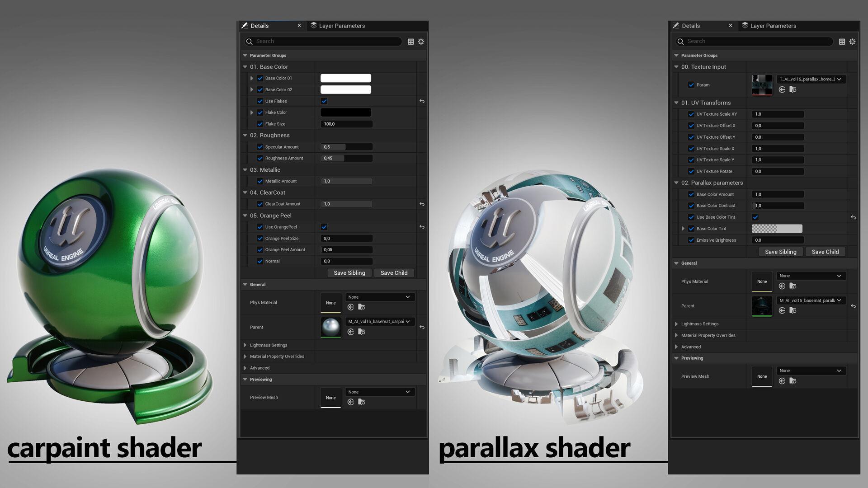
Task: Expand the Flake Color parameter row
Action: [252, 113]
